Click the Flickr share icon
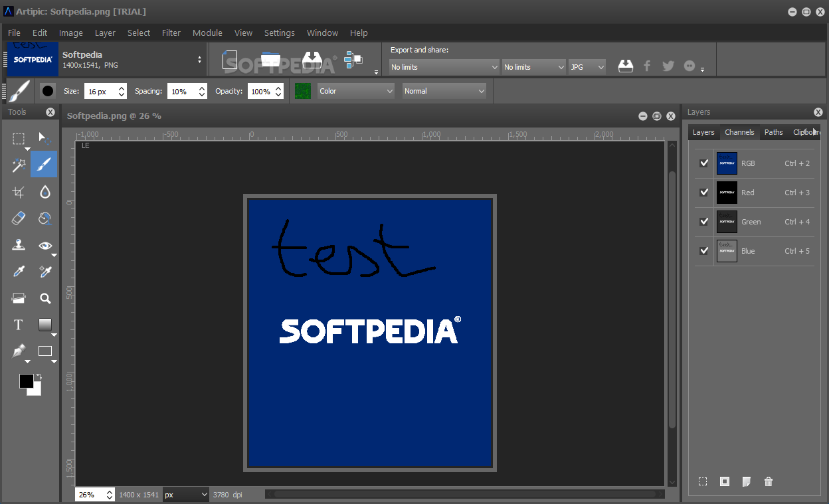This screenshot has height=504, width=829. (690, 66)
